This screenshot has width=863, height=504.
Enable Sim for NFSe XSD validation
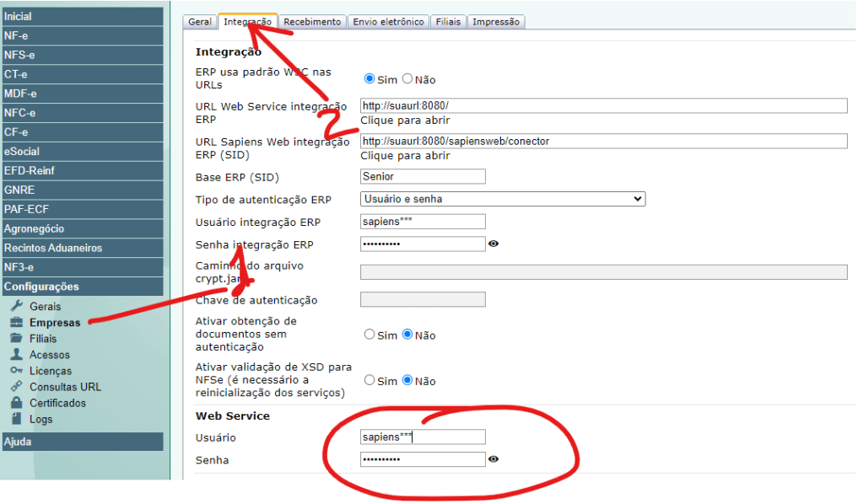pos(369,380)
